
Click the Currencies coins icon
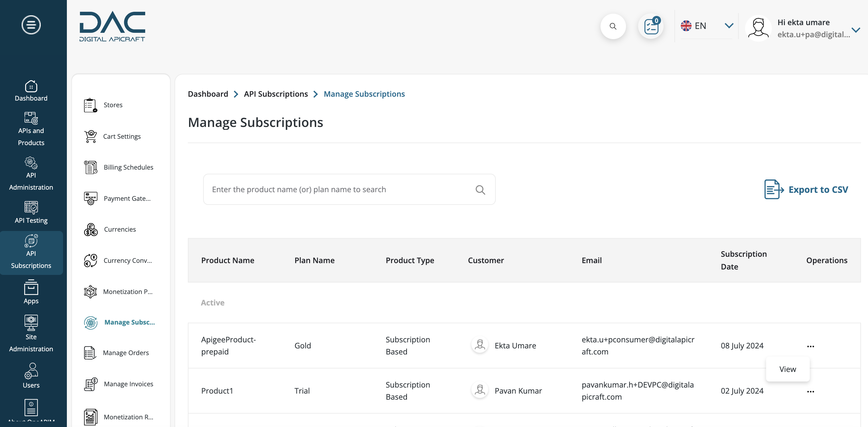click(90, 229)
